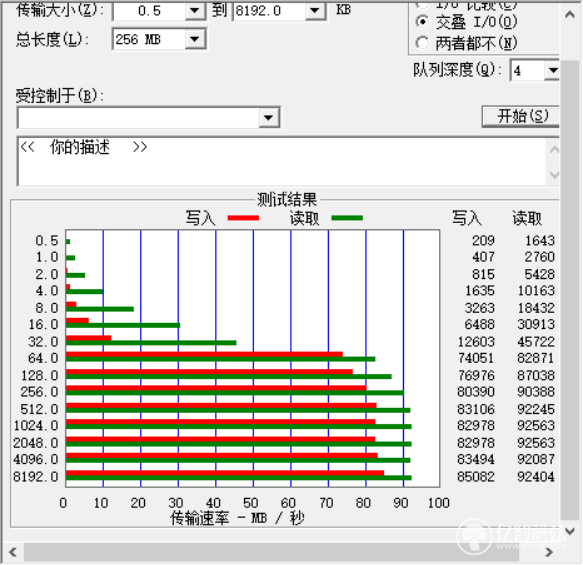Open the 队列深度 dropdown showing 4
Image resolution: width=583 pixels, height=565 pixels.
pyautogui.click(x=553, y=70)
